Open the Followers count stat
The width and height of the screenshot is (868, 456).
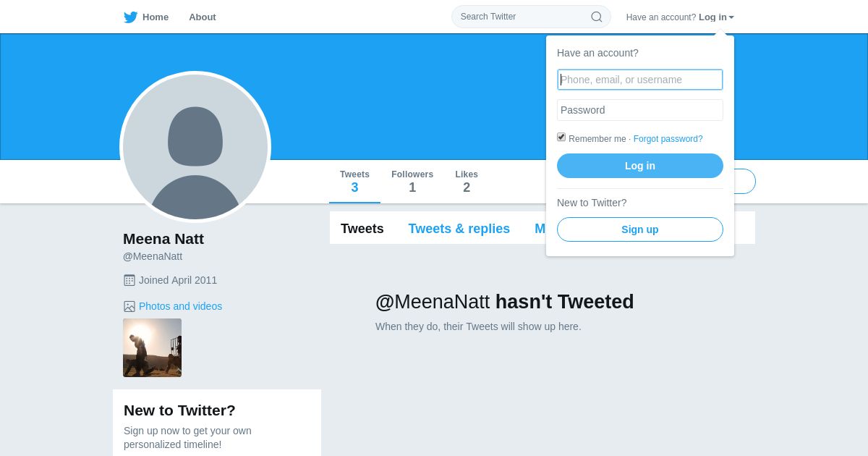point(412,182)
